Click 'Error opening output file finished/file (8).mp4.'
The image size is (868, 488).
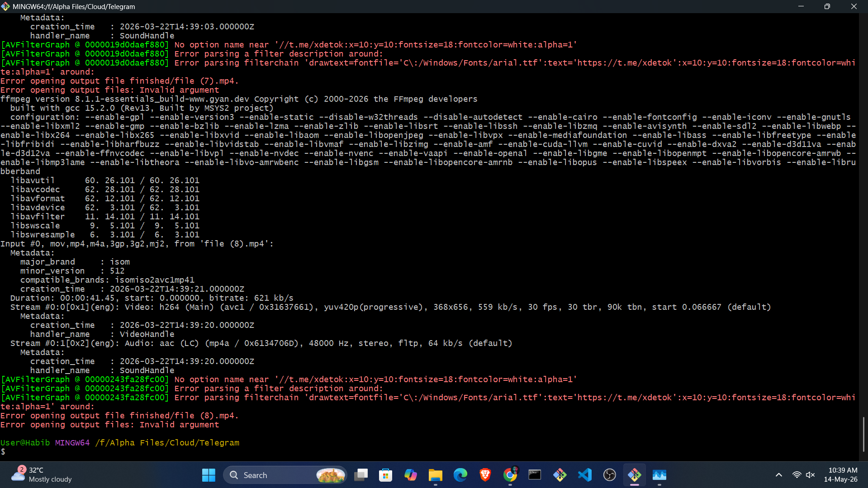point(119,416)
